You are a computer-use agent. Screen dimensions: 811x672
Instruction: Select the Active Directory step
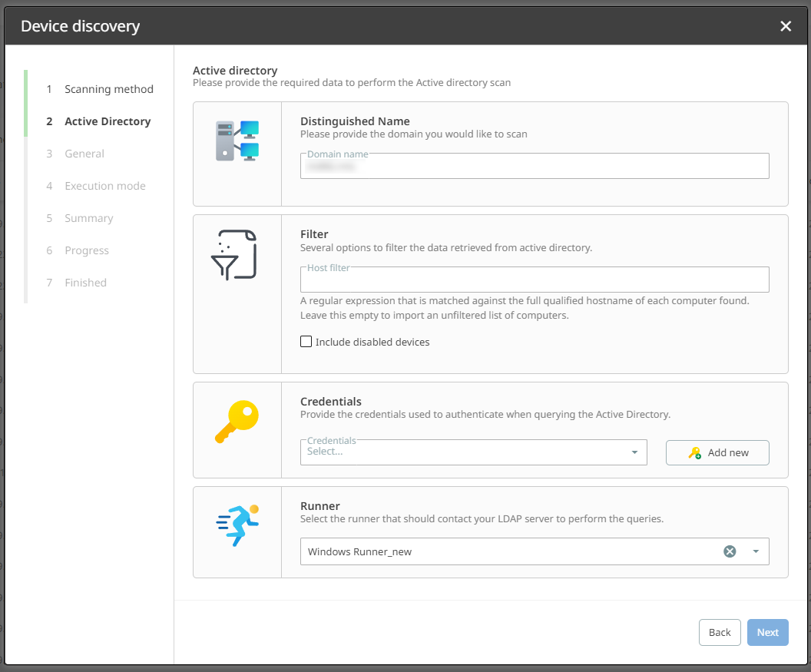tap(108, 121)
